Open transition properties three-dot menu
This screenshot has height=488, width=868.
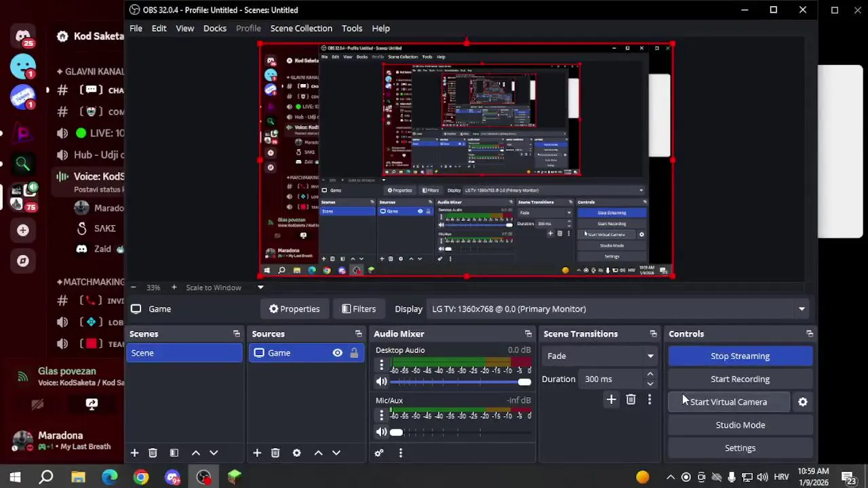coord(650,400)
